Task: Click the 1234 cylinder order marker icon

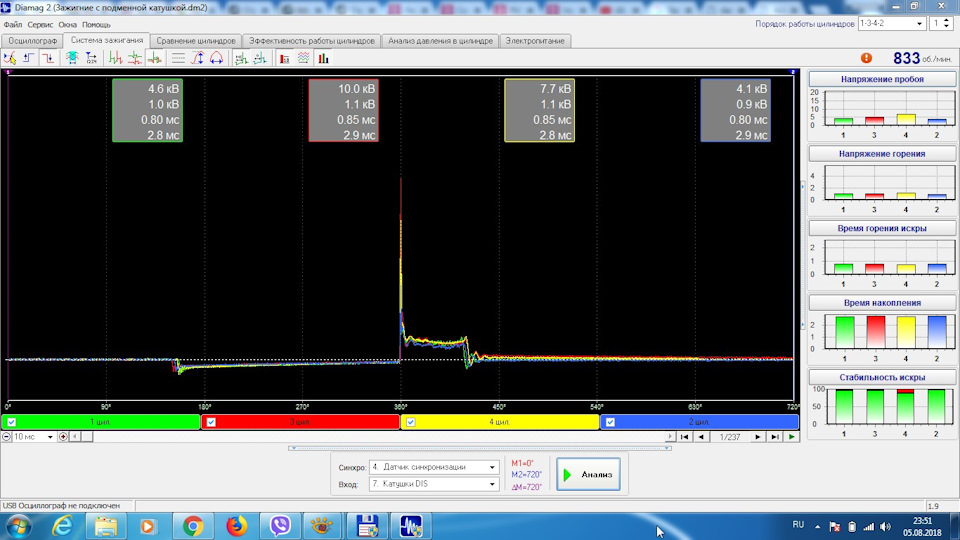Action: point(91,58)
